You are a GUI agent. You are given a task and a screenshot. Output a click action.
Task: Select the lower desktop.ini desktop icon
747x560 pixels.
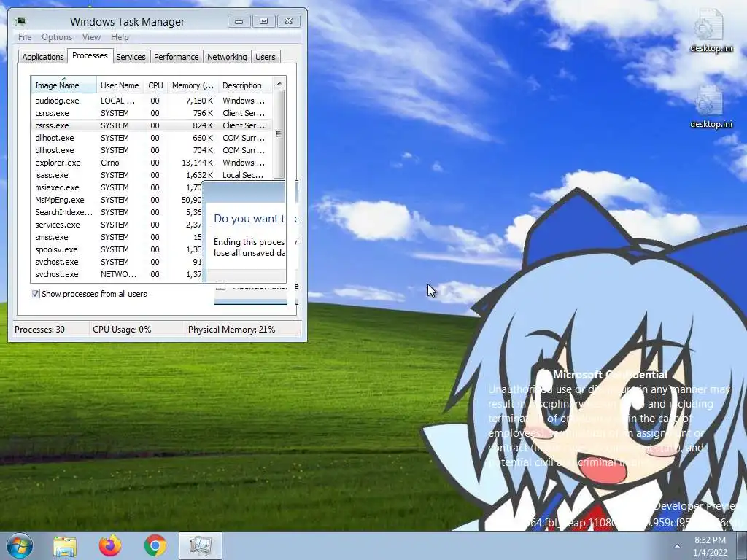tap(711, 106)
